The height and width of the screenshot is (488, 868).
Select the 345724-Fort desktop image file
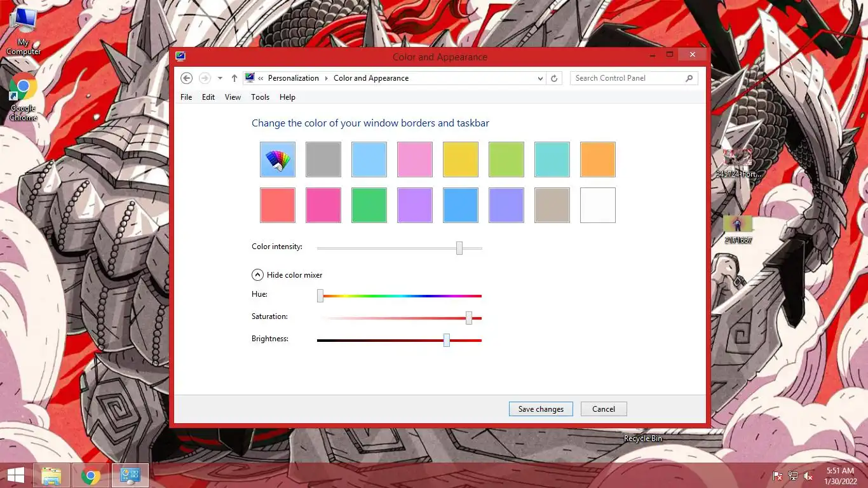tap(738, 163)
